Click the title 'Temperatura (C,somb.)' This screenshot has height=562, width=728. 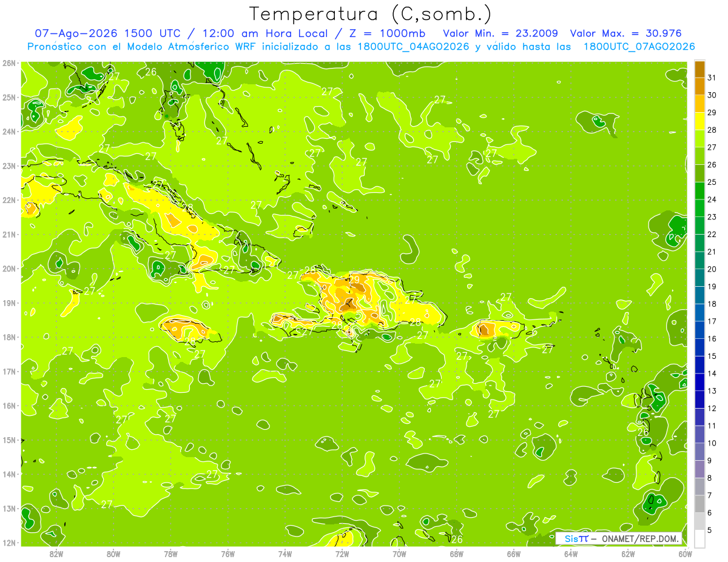pyautogui.click(x=371, y=14)
